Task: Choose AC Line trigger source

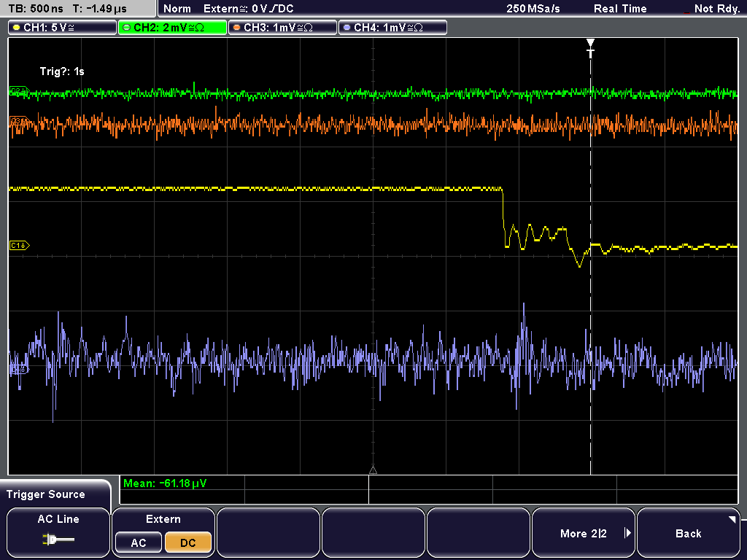Action: click(x=58, y=532)
